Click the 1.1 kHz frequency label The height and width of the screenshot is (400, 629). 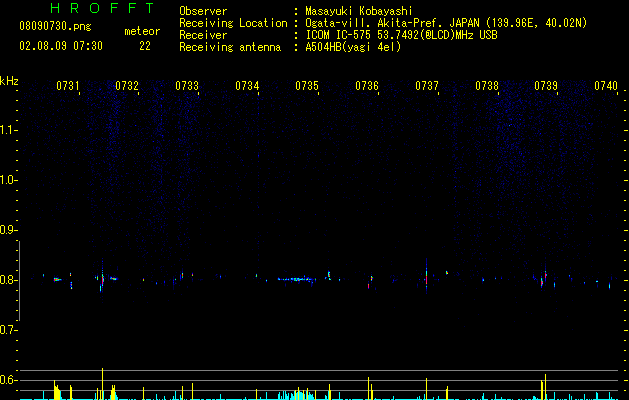[x=8, y=130]
